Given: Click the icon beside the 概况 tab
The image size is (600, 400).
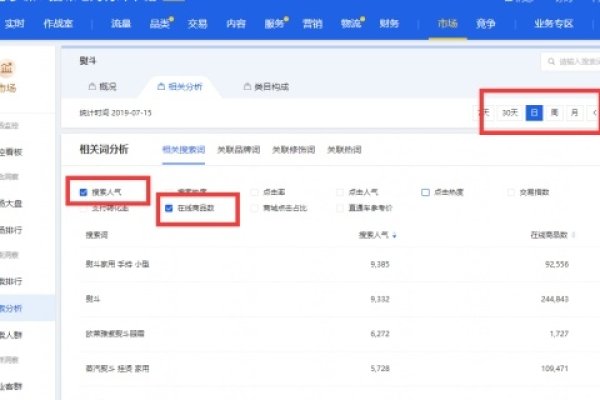Looking at the screenshot, I should tap(92, 87).
